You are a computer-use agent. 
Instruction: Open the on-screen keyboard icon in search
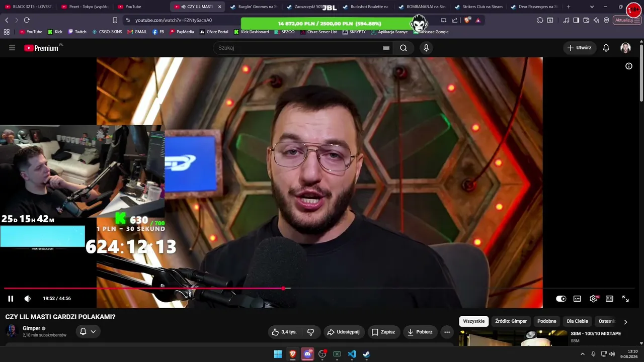coord(386,48)
